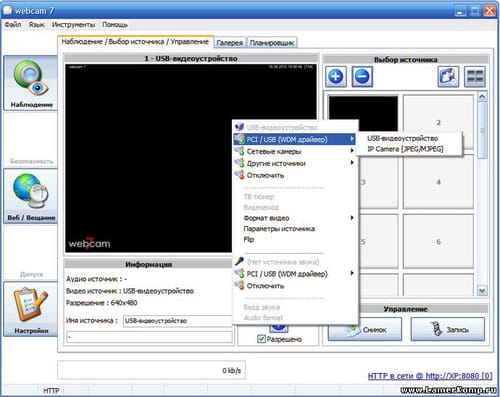Open the HTTP в сети link

(x=430, y=376)
